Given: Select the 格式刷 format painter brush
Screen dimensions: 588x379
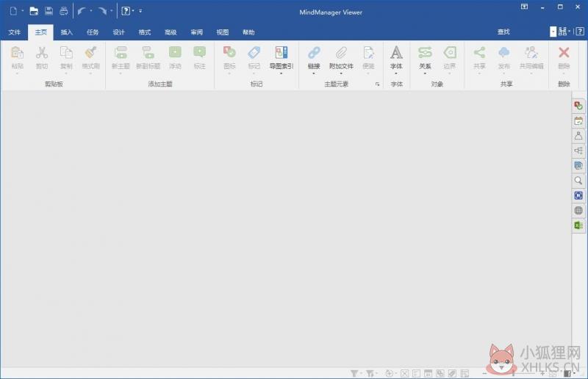Looking at the screenshot, I should tap(90, 52).
